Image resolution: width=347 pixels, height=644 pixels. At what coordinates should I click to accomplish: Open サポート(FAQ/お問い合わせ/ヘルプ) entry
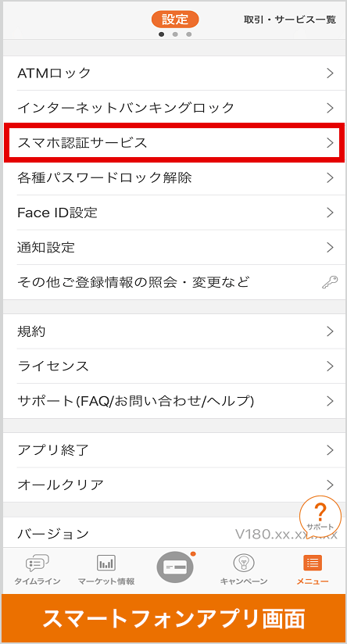pyautogui.click(x=174, y=401)
